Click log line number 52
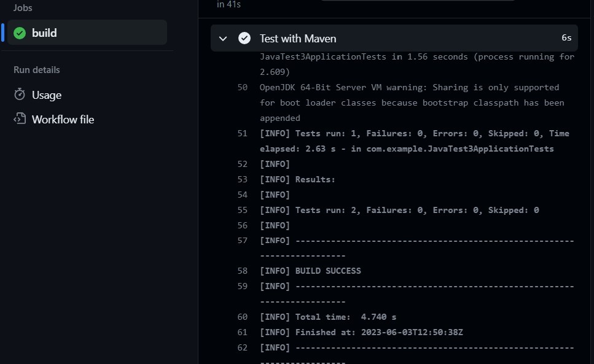Viewport: 594px width, 364px height. [243, 165]
